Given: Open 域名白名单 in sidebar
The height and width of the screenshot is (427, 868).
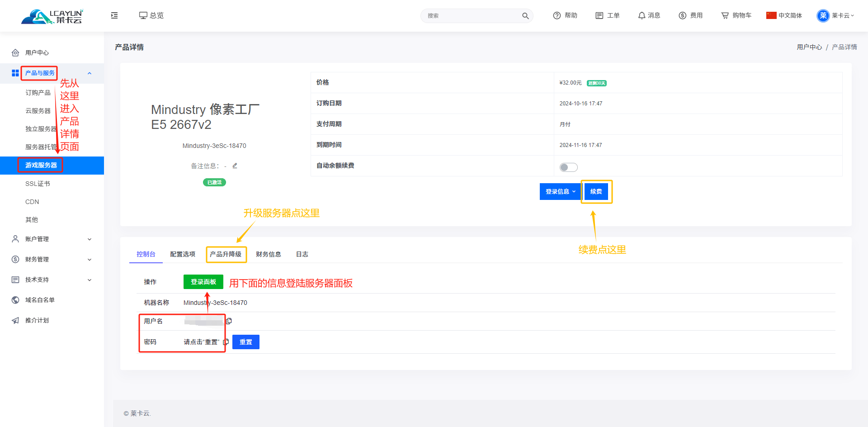Looking at the screenshot, I should pos(40,300).
